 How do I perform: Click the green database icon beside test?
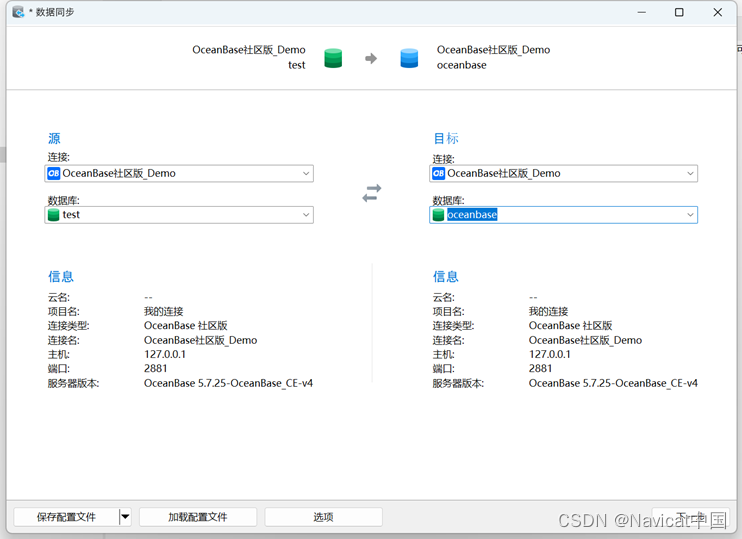(53, 214)
